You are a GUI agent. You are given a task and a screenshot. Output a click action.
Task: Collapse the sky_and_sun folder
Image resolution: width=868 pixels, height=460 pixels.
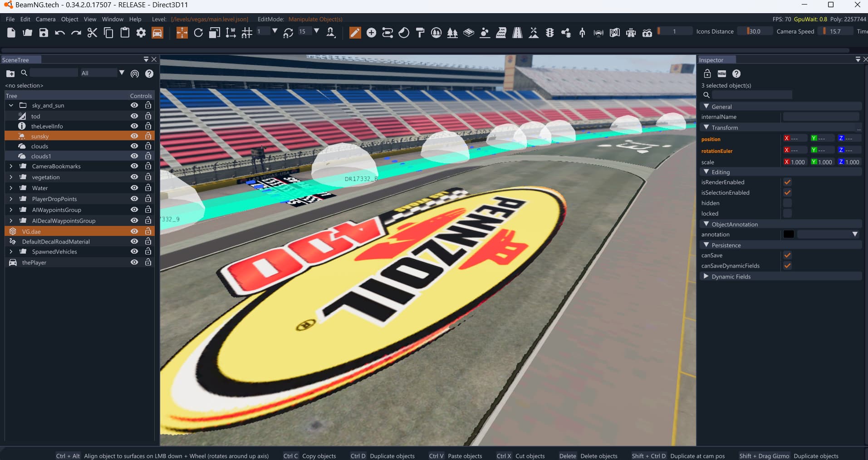click(x=11, y=105)
